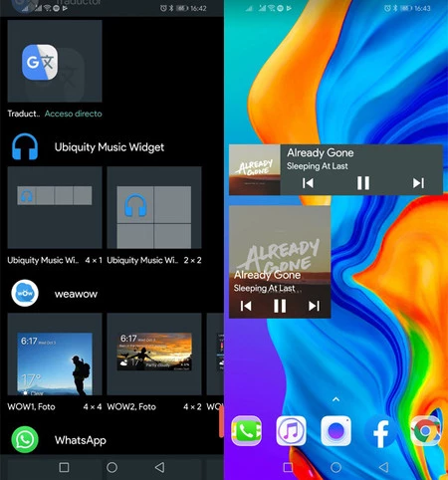Open the Facebook app in dock

(x=380, y=432)
